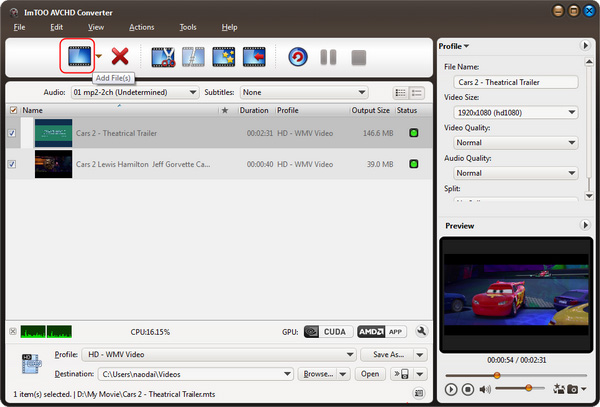Open the Help menu

coord(229,27)
